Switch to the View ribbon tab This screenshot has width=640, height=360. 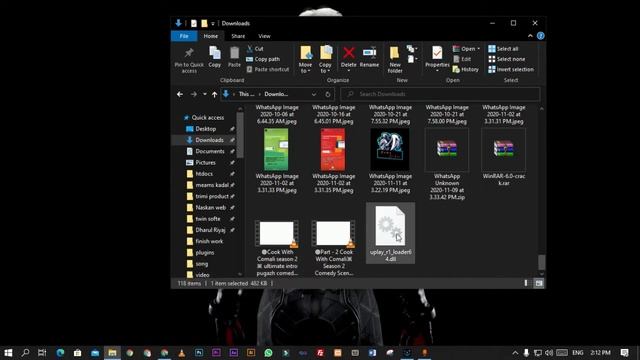coord(264,36)
